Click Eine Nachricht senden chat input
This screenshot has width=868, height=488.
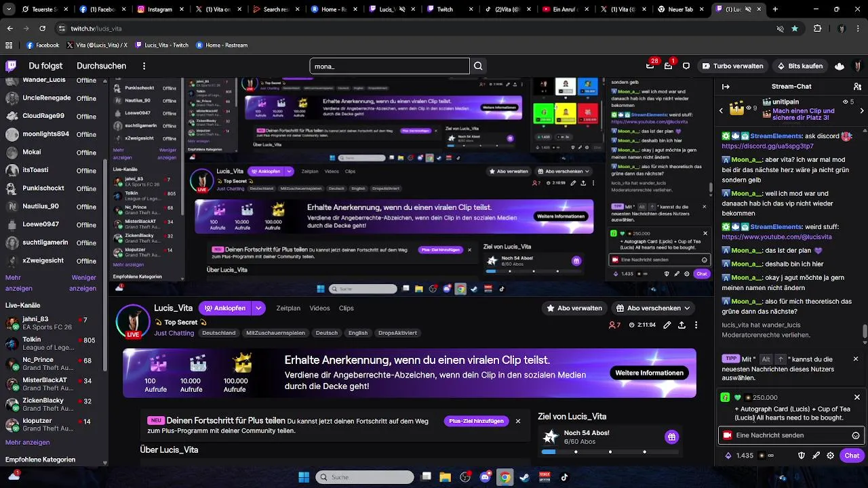click(x=791, y=435)
